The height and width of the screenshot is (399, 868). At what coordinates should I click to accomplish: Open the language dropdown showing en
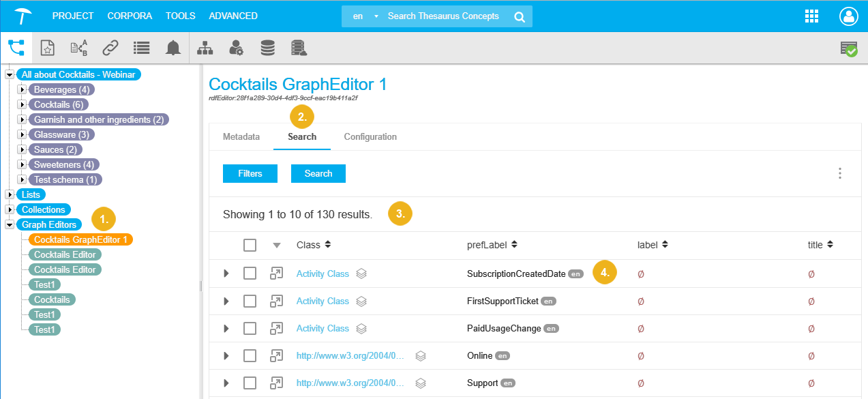[364, 16]
